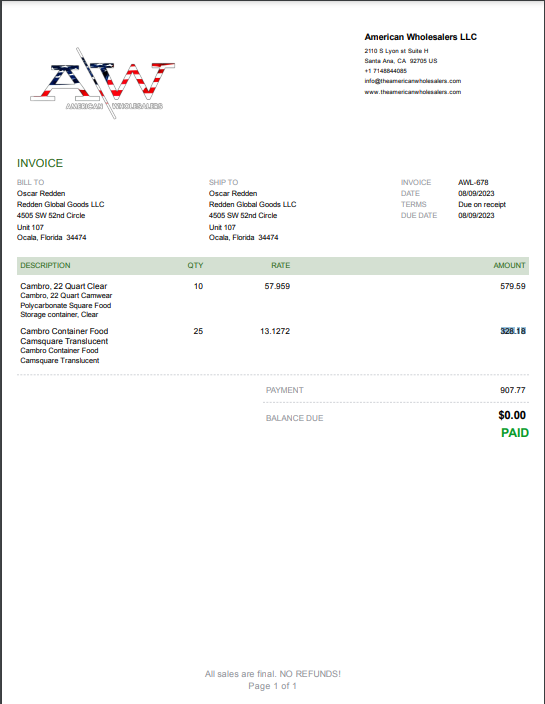This screenshot has height=704, width=545.
Task: Click the PAYMENT label
Action: 285,390
